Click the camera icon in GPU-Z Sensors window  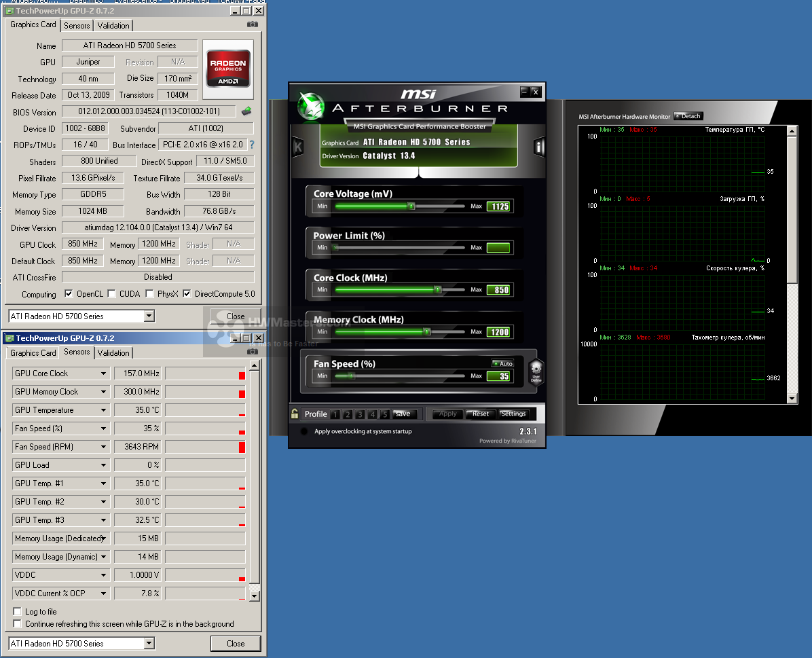[x=252, y=352]
